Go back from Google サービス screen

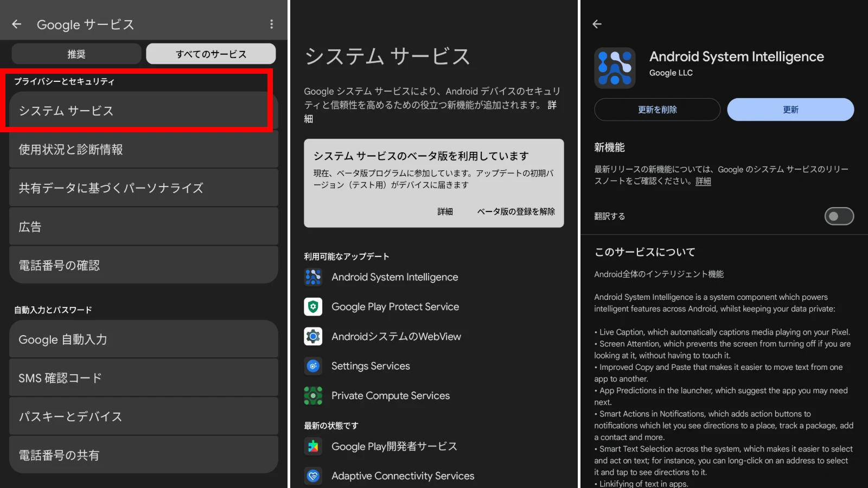point(17,24)
